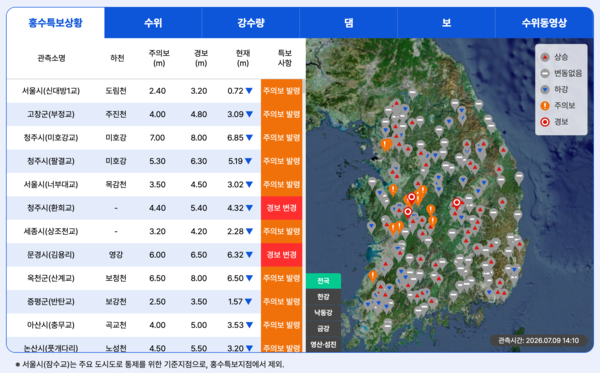
Task: Select the 옥천군(산계교) station name
Action: [x=51, y=278]
